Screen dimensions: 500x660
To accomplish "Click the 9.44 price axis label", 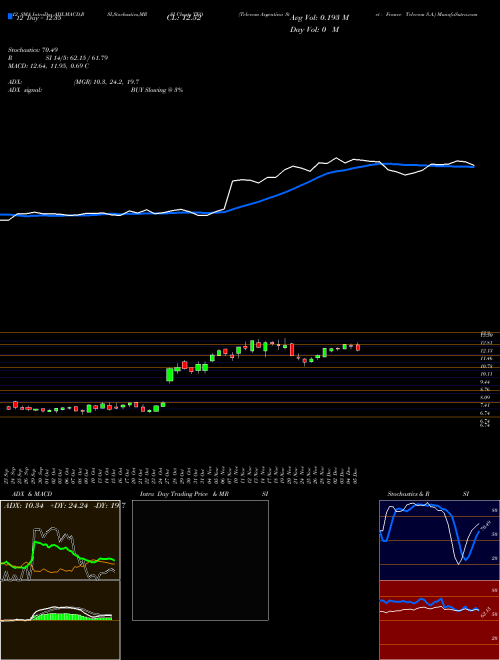I will pyautogui.click(x=487, y=382).
